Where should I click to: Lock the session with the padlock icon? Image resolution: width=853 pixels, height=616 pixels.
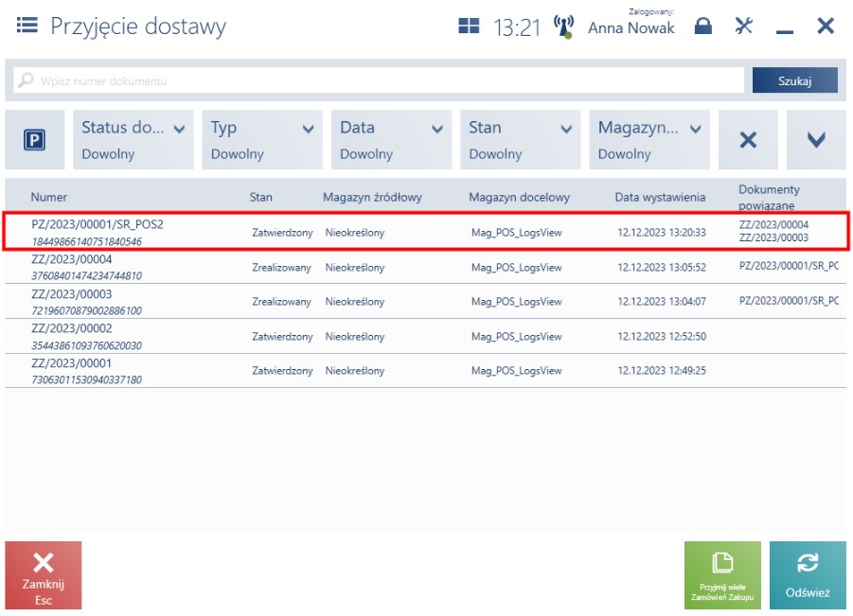[702, 26]
